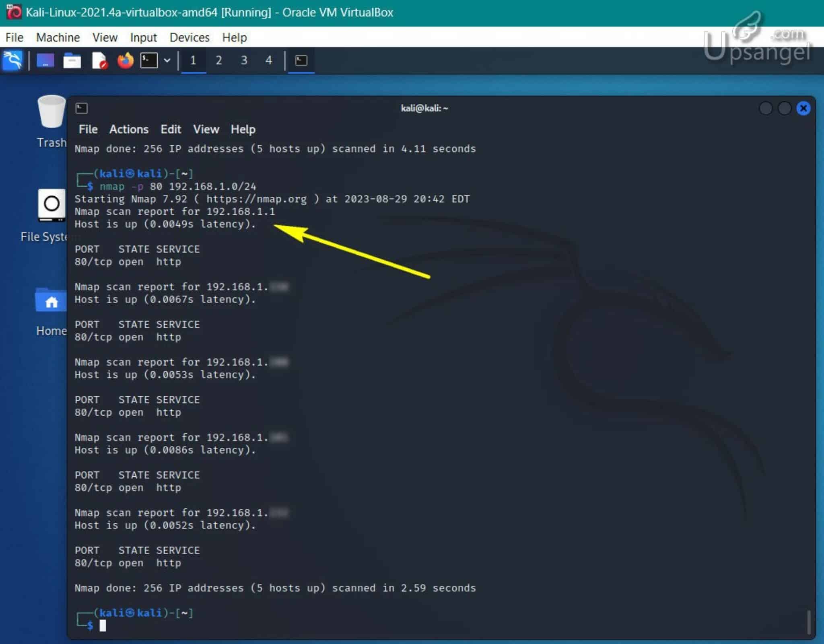824x644 pixels.
Task: Expand the terminal launcher dropdown arrow
Action: tap(167, 61)
